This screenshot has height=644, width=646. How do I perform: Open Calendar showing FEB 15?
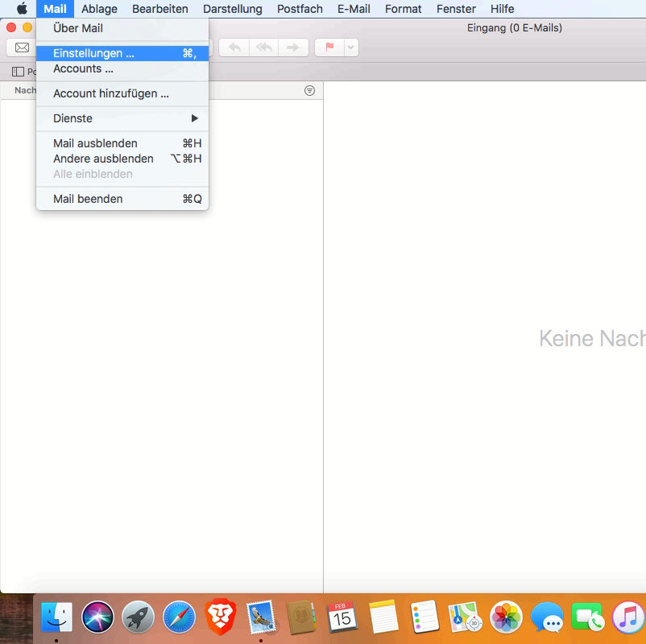342,617
